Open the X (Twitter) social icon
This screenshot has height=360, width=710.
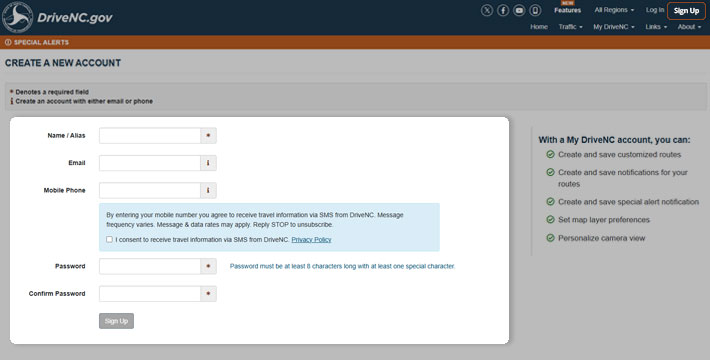click(487, 10)
